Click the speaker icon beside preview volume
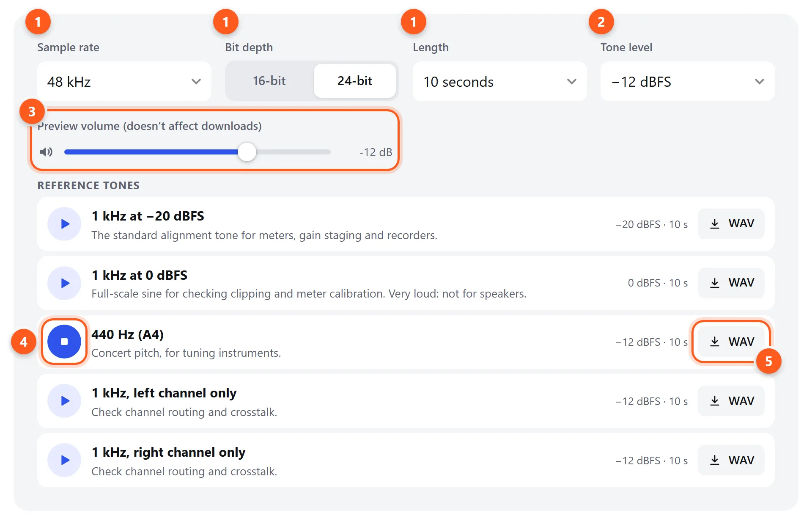The height and width of the screenshot is (524, 812). tap(46, 152)
